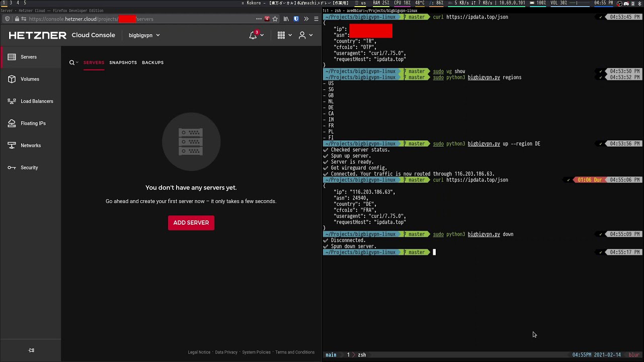The width and height of the screenshot is (644, 362).
Task: Click the Cloud Console title
Action: tap(94, 35)
